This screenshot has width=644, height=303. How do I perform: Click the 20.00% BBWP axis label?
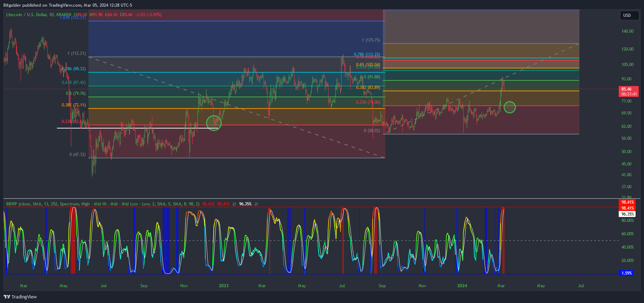point(628,261)
